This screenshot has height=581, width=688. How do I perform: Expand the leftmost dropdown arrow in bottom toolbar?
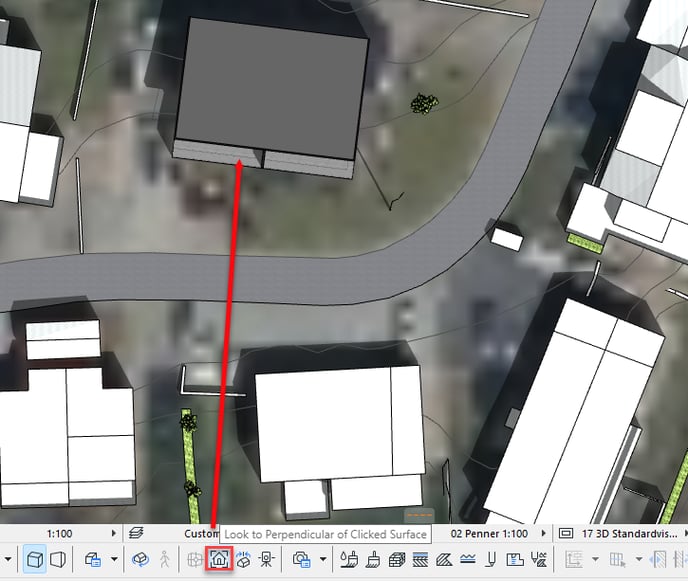tap(8, 559)
